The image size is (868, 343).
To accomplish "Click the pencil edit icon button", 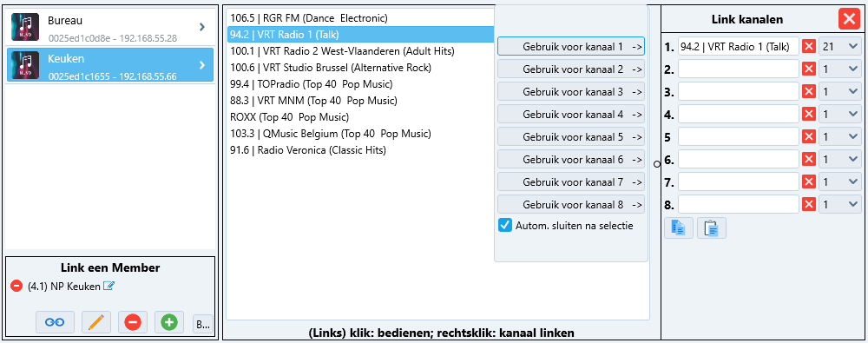I will pos(95,322).
